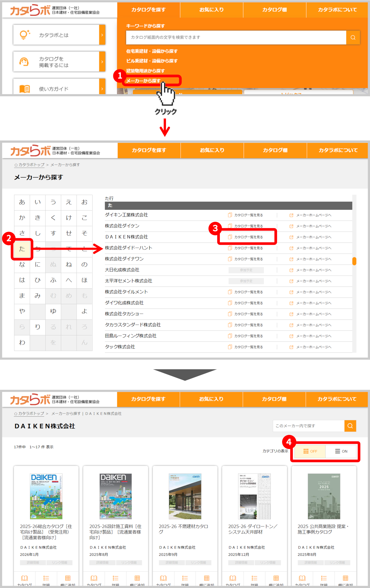The image size is (370, 588).
Task: Click the arrow chevron on カタラボとは button
Action: pyautogui.click(x=102, y=35)
